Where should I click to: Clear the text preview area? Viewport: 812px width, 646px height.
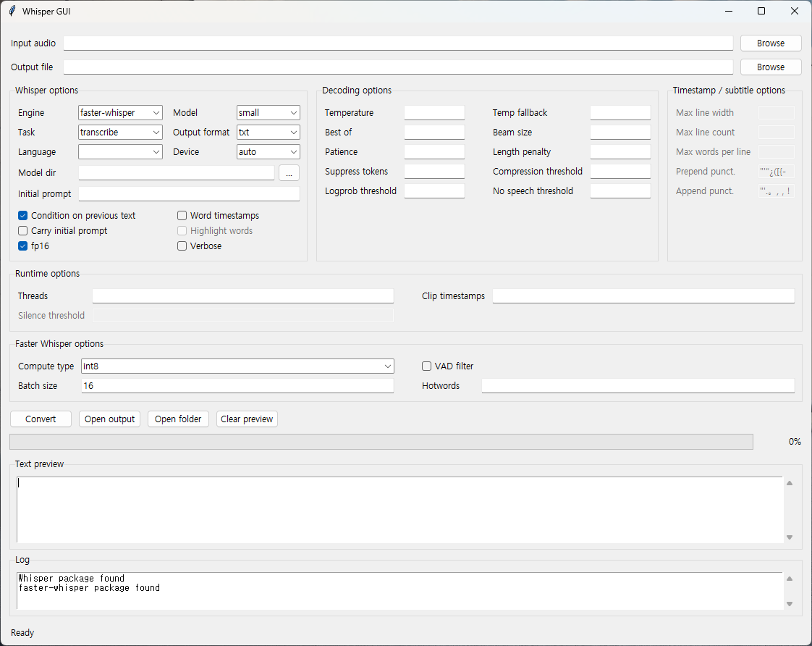point(247,419)
